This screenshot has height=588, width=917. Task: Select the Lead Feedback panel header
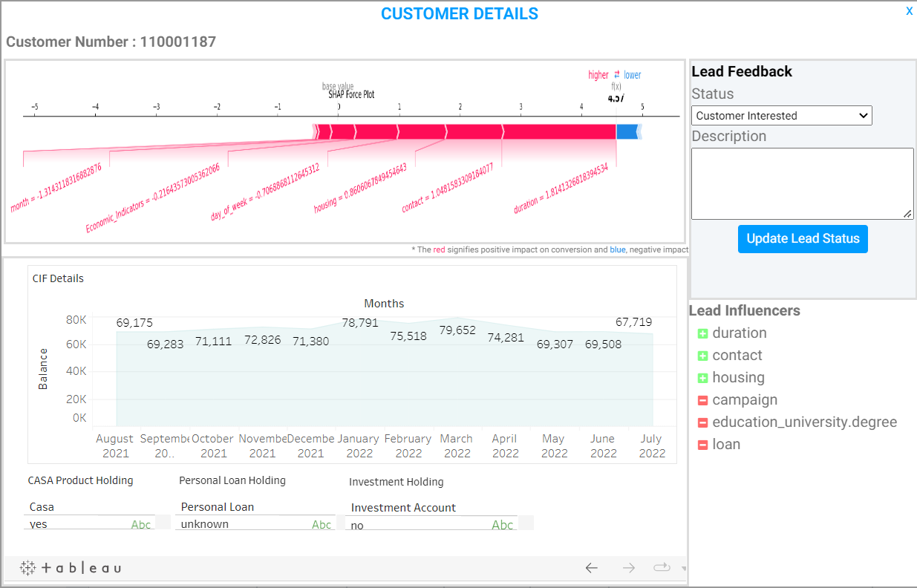(742, 71)
